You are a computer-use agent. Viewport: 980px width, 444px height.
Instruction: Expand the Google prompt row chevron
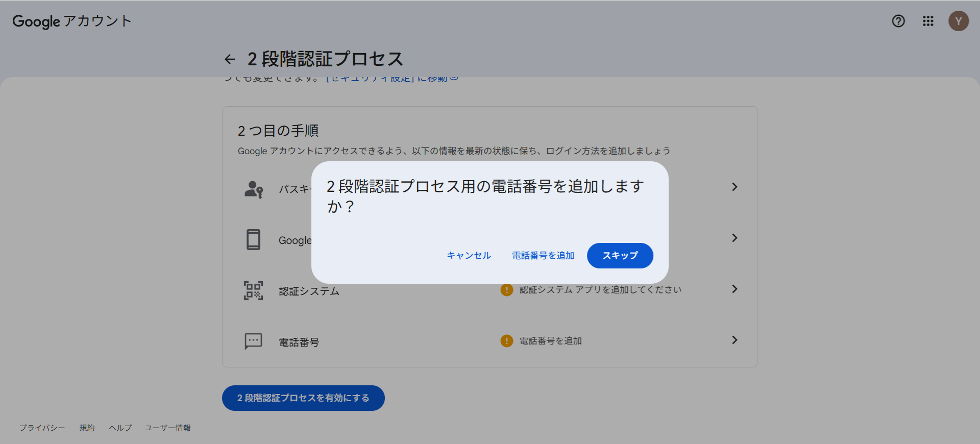(x=734, y=238)
